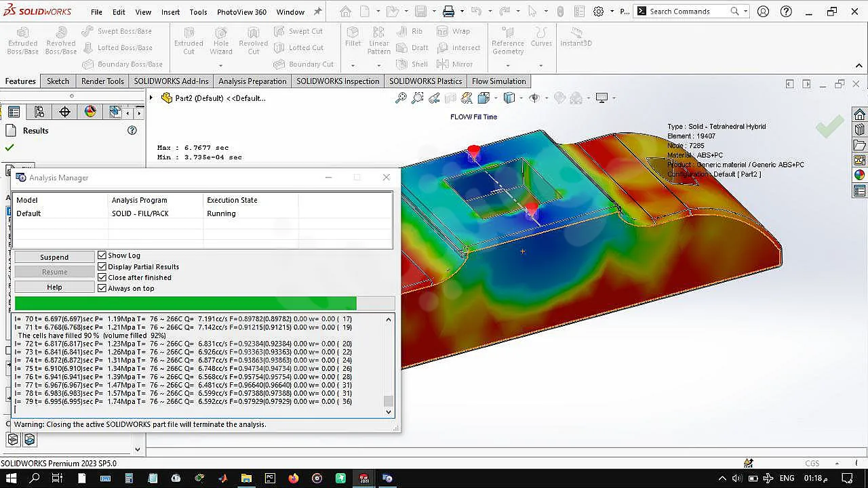Expand the Reference Geometry dropdown arrow

coord(508,65)
